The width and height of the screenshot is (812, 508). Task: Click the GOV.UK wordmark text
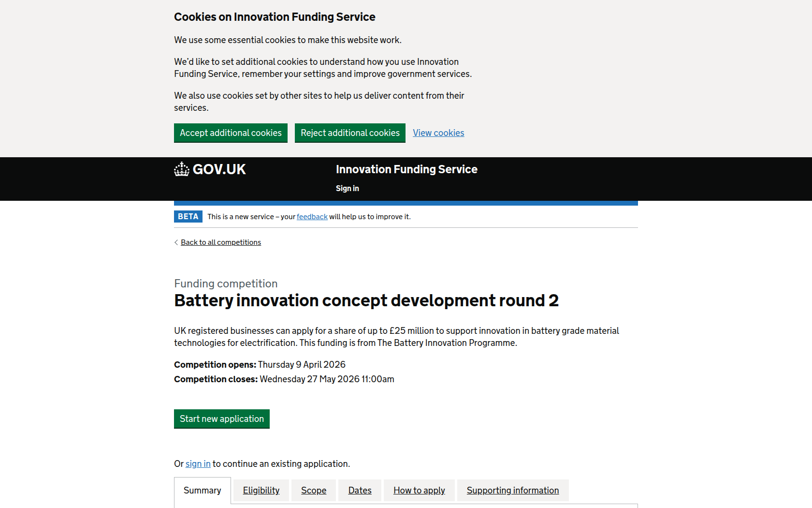click(219, 169)
